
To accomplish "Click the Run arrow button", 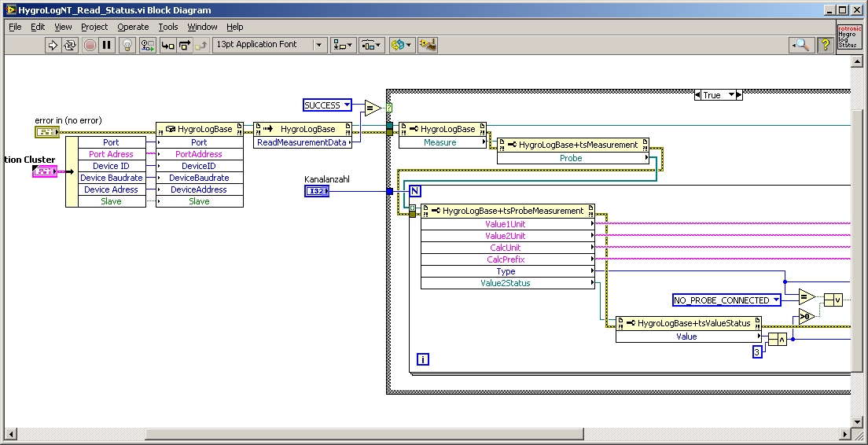I will coord(53,45).
